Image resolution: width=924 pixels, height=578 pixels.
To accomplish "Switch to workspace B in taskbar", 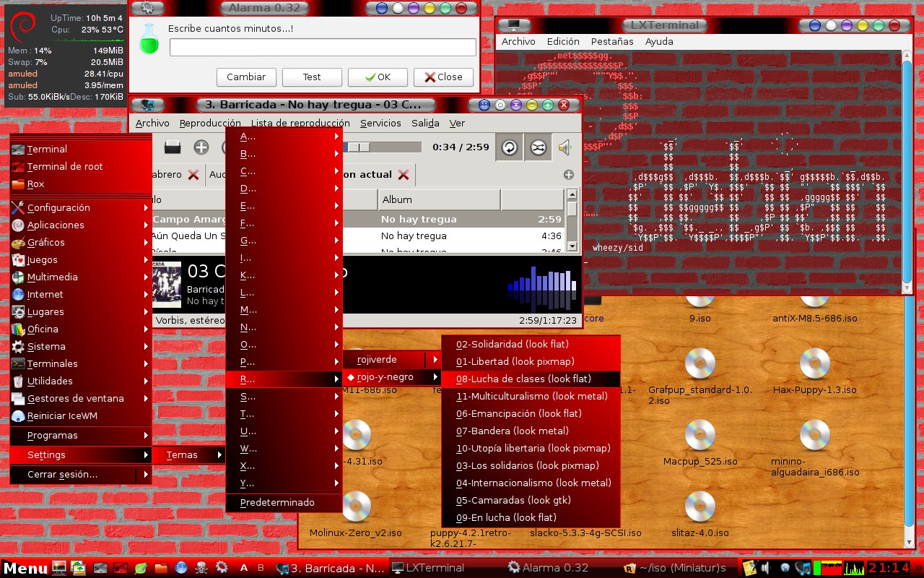I will 261,568.
